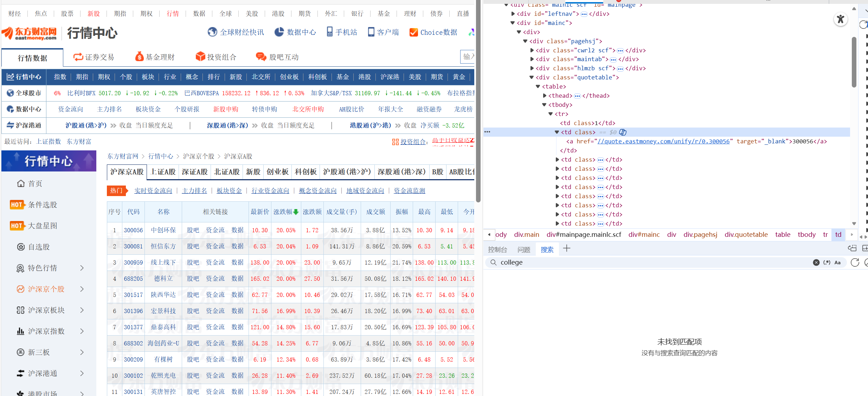
Task: Expand the leftnav div node
Action: (513, 14)
